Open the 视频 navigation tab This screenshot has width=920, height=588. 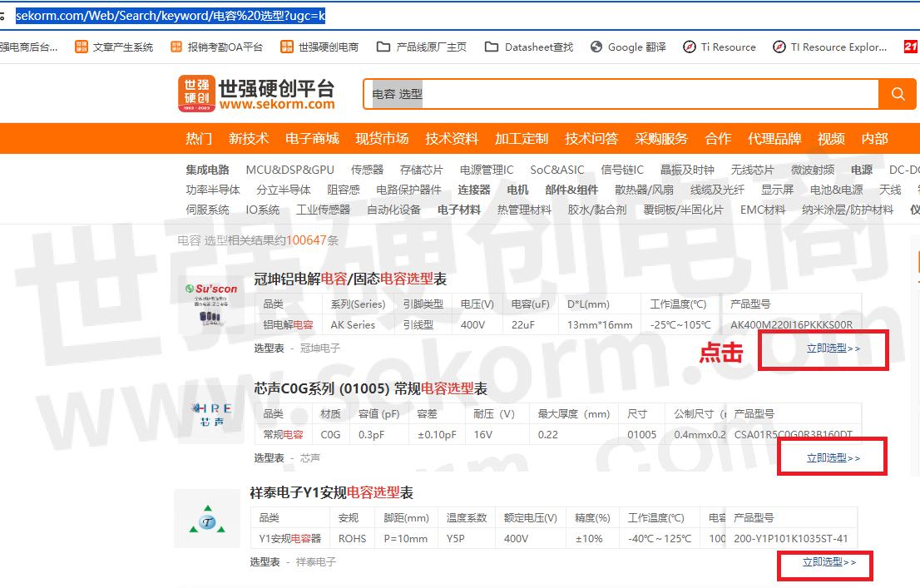[x=831, y=139]
